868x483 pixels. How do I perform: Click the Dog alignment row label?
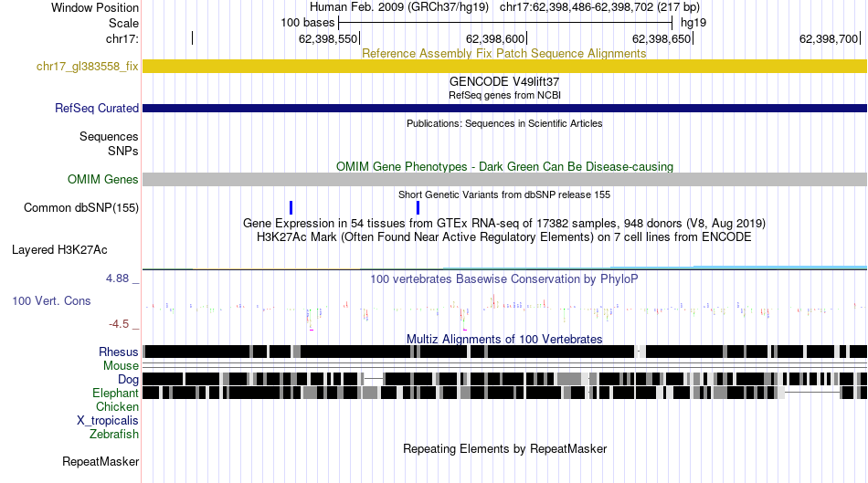(128, 380)
